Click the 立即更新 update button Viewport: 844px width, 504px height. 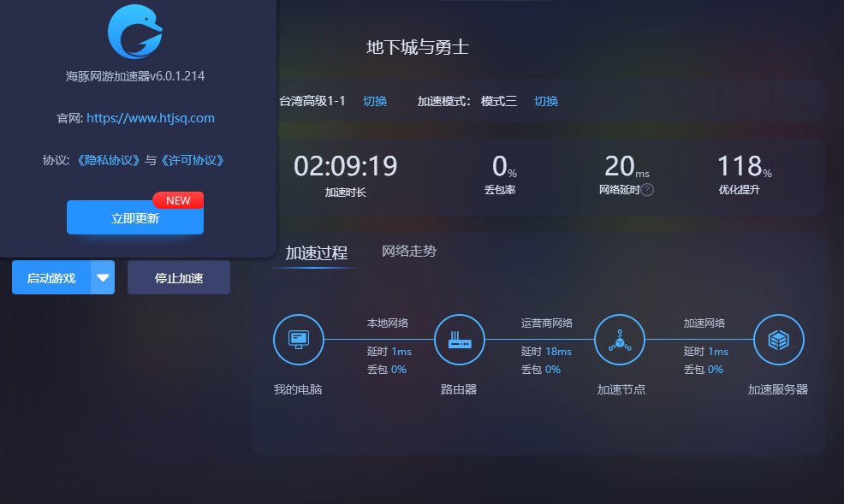135,218
